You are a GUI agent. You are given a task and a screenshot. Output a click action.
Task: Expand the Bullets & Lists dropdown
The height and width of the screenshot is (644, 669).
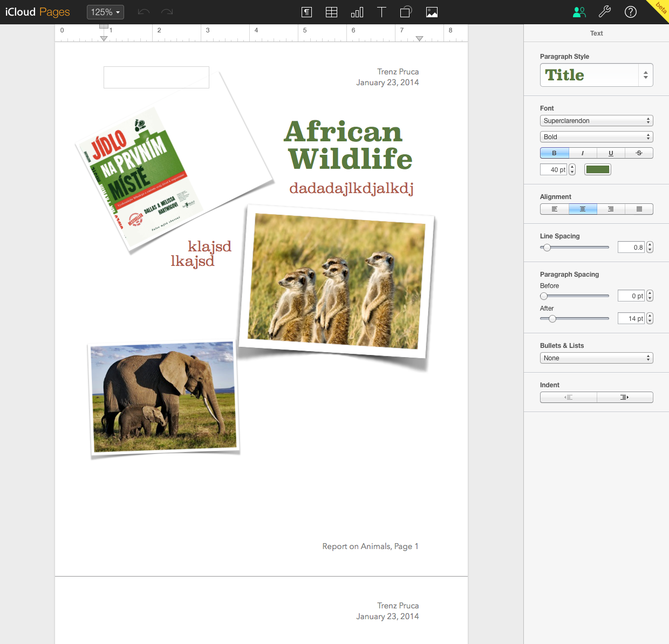(x=596, y=358)
